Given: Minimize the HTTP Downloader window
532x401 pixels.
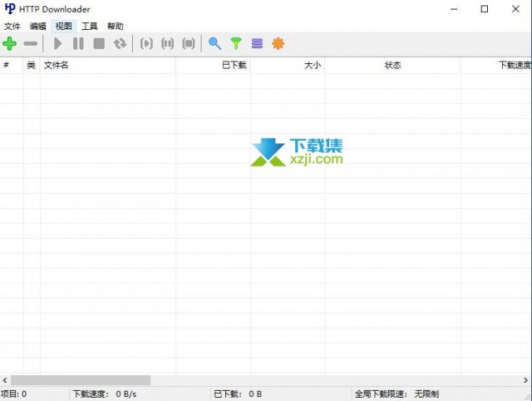Looking at the screenshot, I should 454,9.
